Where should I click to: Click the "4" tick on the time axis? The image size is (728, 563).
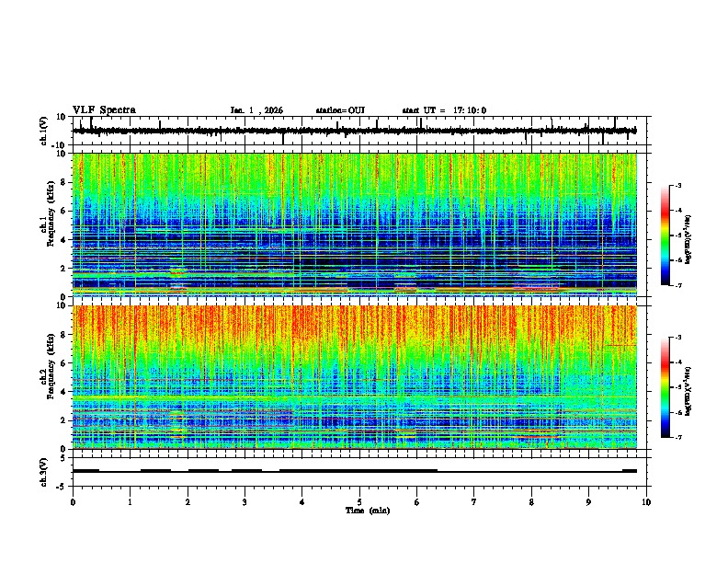pyautogui.click(x=301, y=502)
